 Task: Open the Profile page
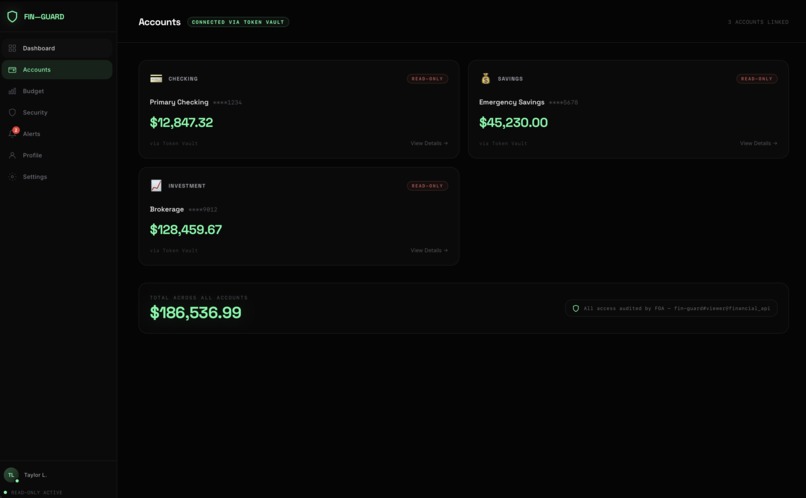(57, 155)
